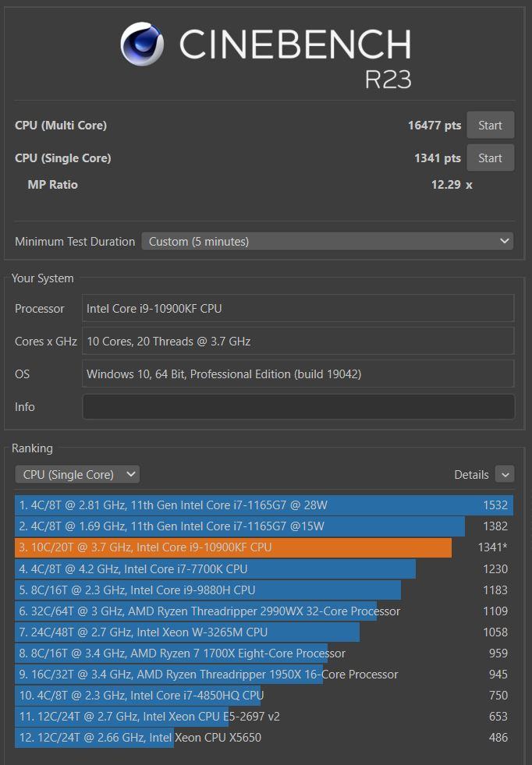Select the highlighted i9-10900KF ranking row
Viewport: 532px width, 765px height.
[x=264, y=547]
